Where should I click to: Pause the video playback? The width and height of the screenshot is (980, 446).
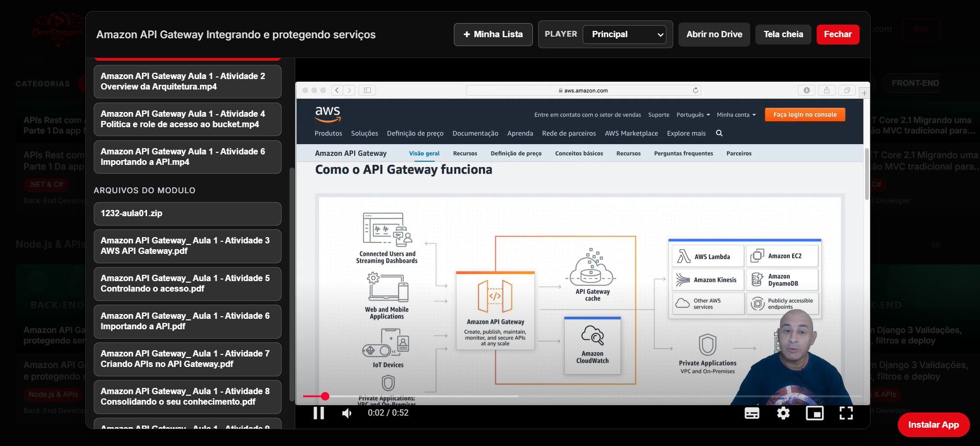click(x=318, y=413)
